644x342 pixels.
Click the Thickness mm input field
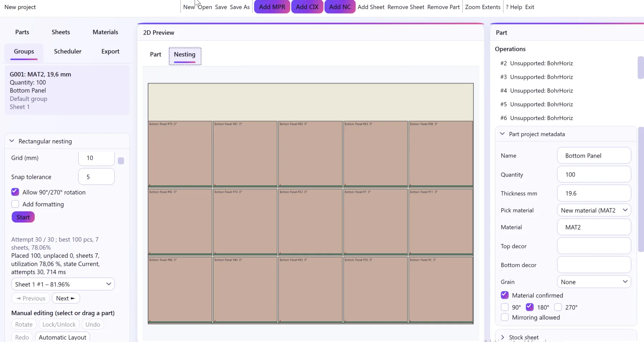coord(594,193)
